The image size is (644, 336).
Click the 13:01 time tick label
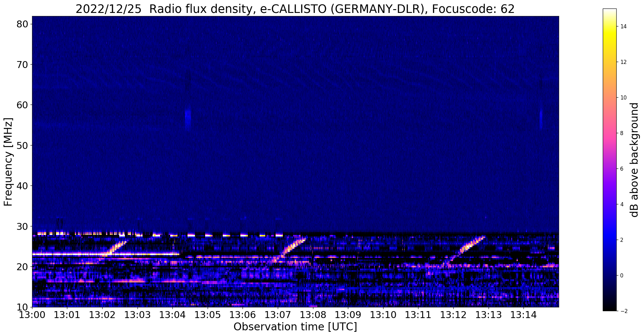point(67,315)
